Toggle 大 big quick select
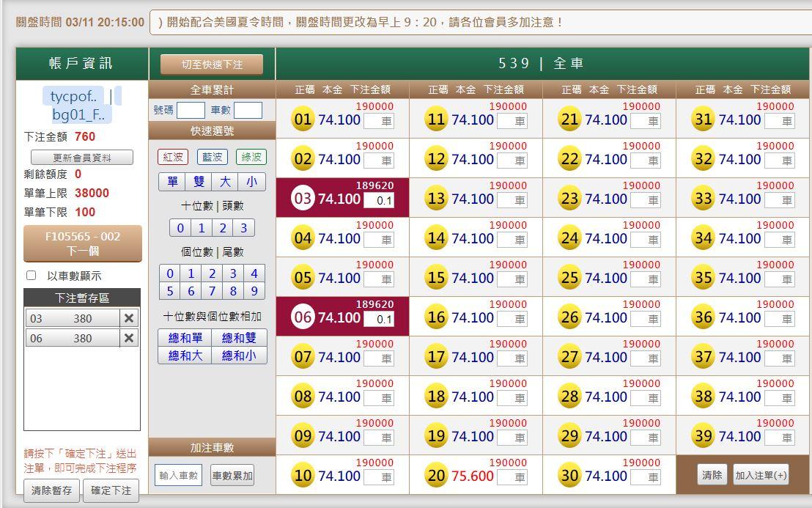 [x=225, y=182]
